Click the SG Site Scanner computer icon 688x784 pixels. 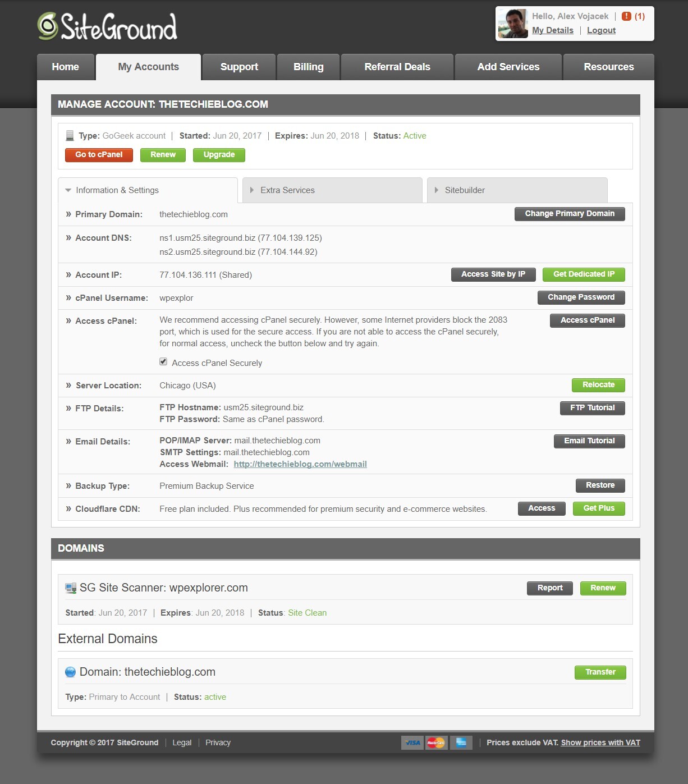[71, 588]
